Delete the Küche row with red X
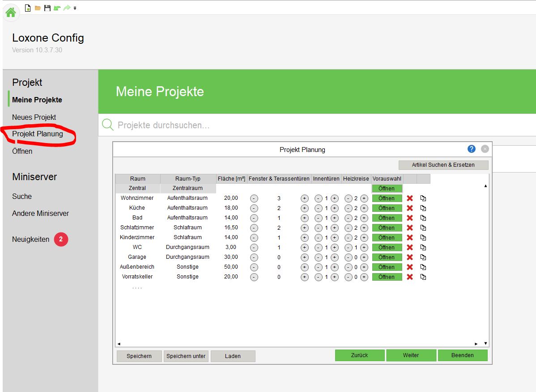Viewport: 536px width, 392px height. [x=410, y=208]
